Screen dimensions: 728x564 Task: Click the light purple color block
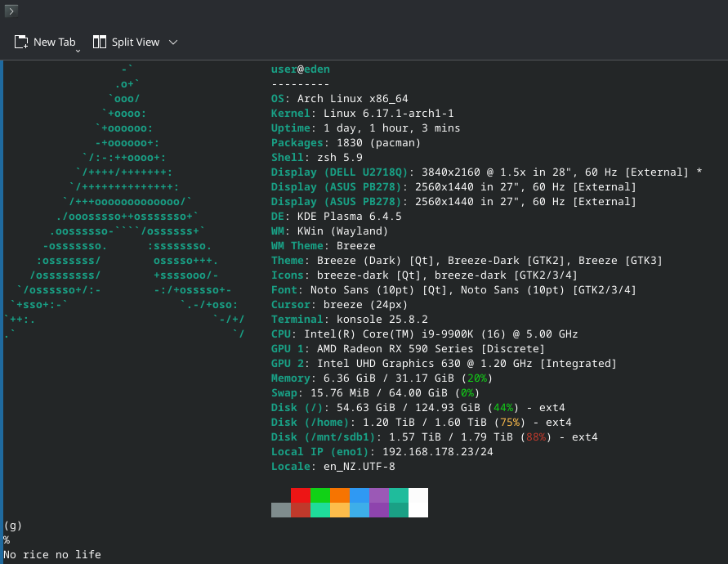coord(379,495)
